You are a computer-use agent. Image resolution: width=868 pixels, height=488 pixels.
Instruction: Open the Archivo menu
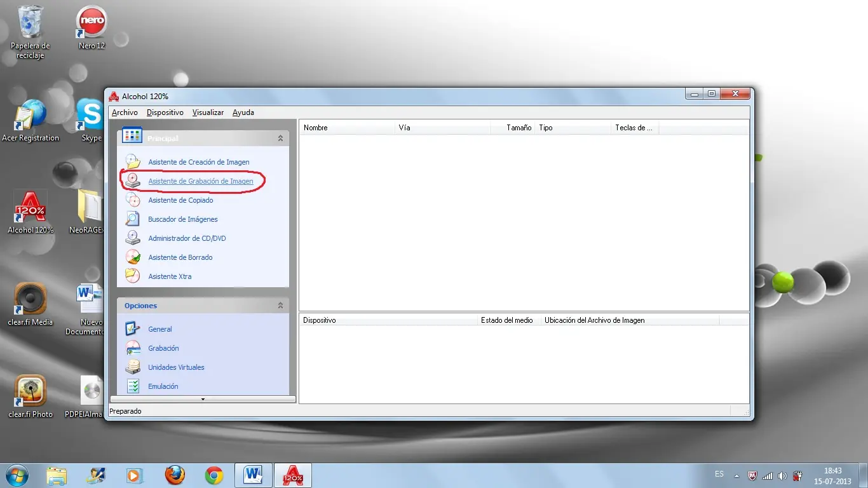tap(125, 112)
